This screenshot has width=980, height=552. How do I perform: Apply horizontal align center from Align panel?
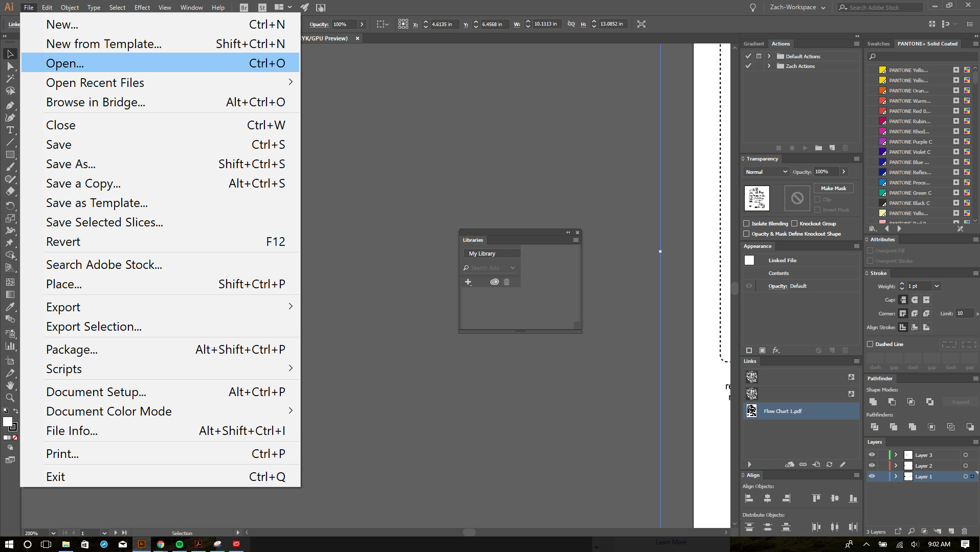(x=768, y=498)
